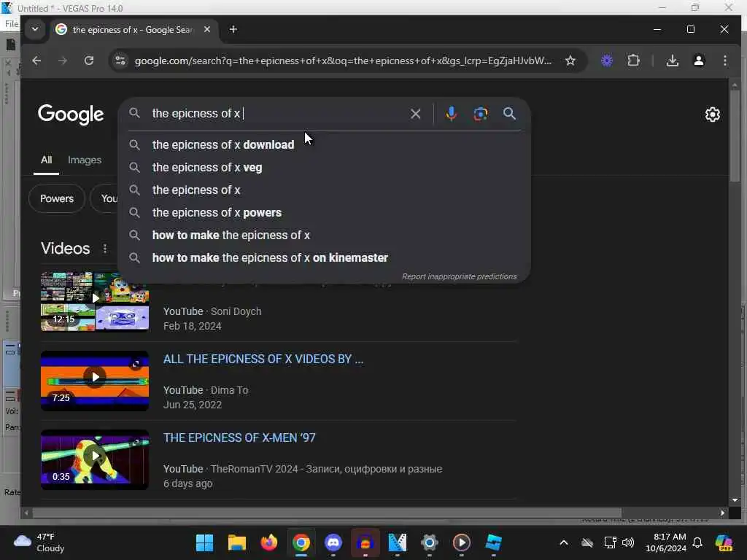This screenshot has width=747, height=560.
Task: Clear the search box with X
Action: click(x=415, y=114)
